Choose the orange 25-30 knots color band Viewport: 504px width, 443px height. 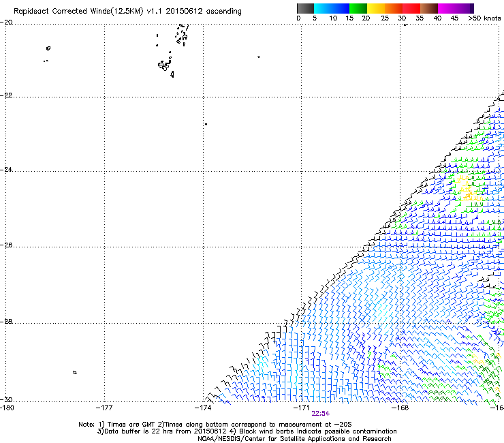(394, 9)
